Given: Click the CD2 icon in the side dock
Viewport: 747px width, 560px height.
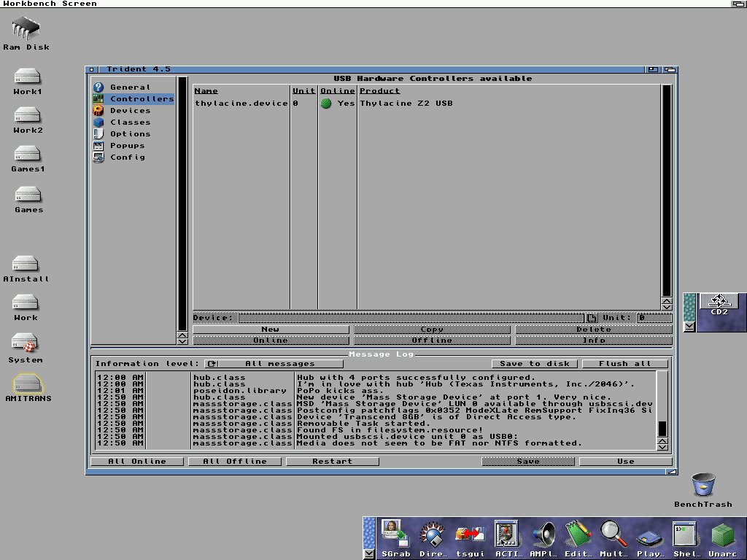Looking at the screenshot, I should coord(719,305).
